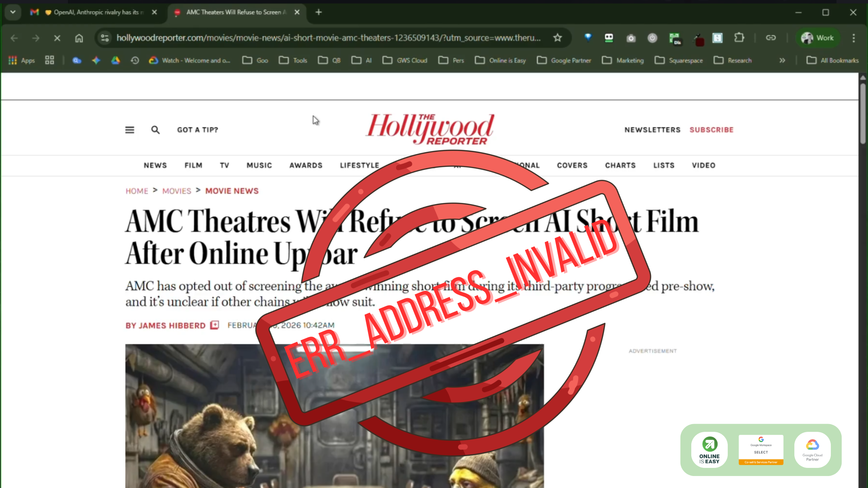Show hidden bookmarks with the double-chevron
This screenshot has height=488, width=868.
(782, 60)
